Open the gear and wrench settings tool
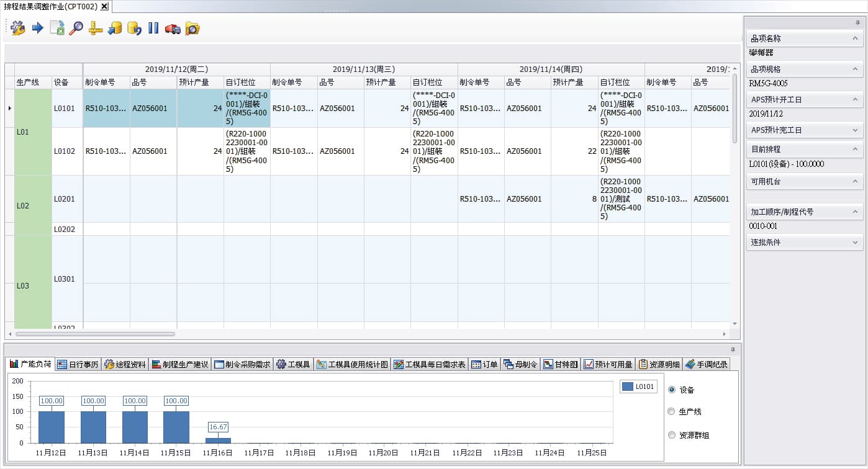The image size is (868, 469). click(18, 28)
